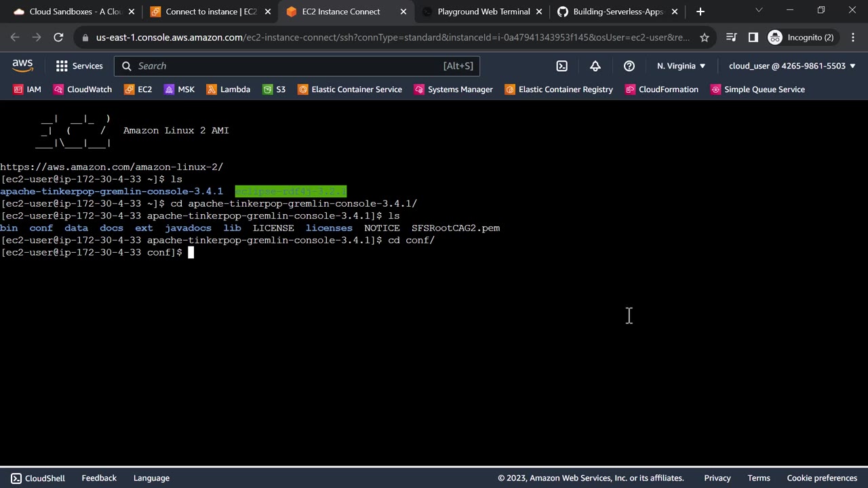Open the Cookie preferences link
Image resolution: width=868 pixels, height=488 pixels.
pyautogui.click(x=822, y=478)
